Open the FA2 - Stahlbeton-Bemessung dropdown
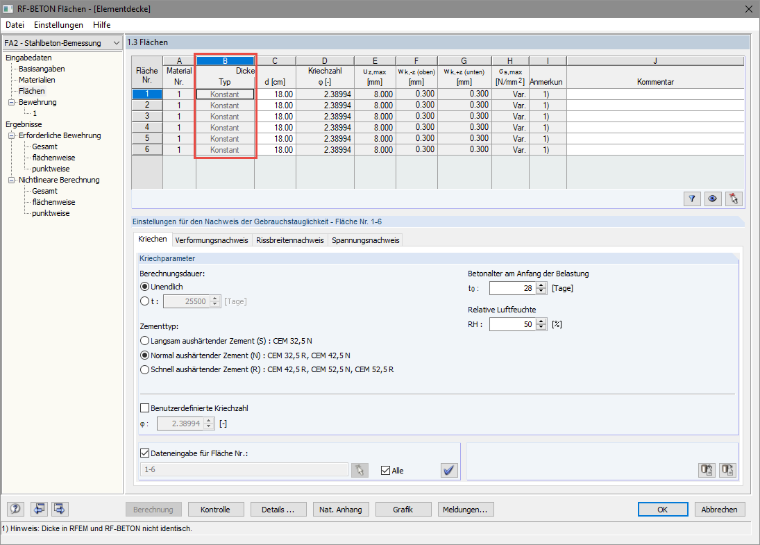 click(116, 43)
